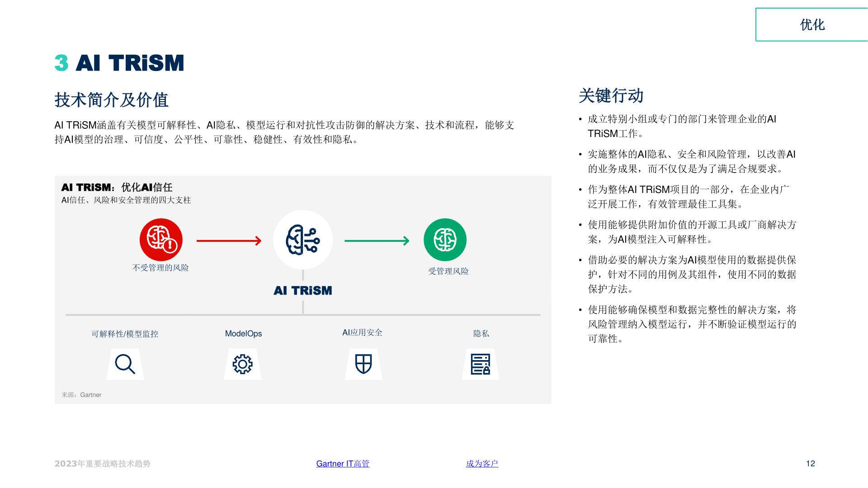868x488 pixels.
Task: Click the intro paragraph starting AI TRiSM涵盖
Action: pyautogui.click(x=284, y=132)
